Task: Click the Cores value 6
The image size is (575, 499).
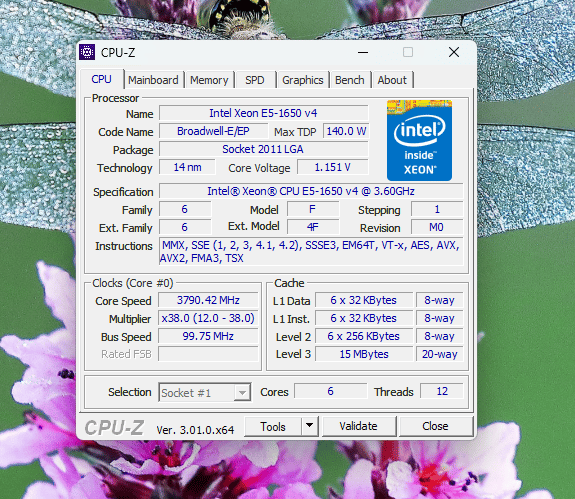Action: [x=330, y=391]
